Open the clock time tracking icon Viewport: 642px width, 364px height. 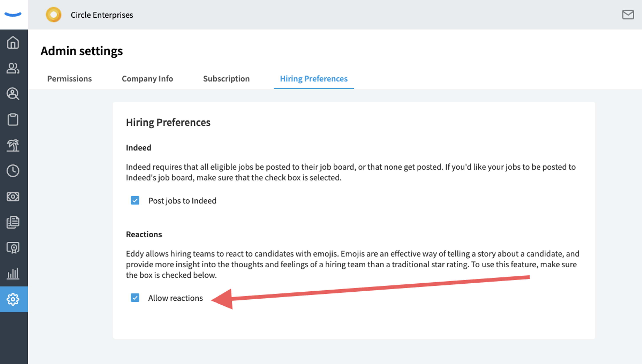(x=13, y=171)
